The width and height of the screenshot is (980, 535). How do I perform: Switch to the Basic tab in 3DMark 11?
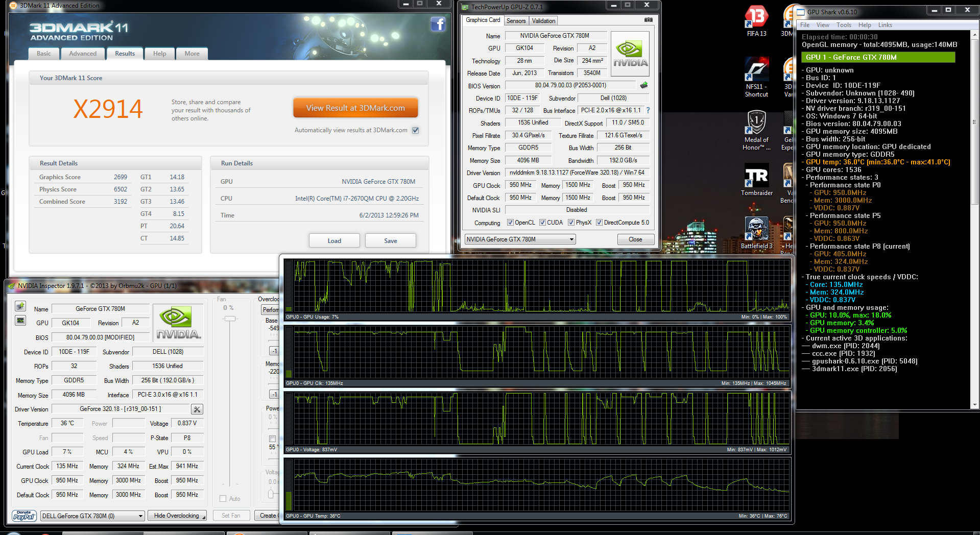pos(44,54)
